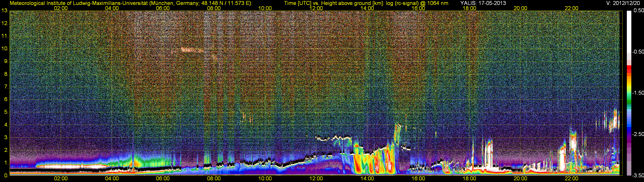Viewport: 644px width, 182px height.
Task: Click the height axis label 5
Action: pos(6,112)
